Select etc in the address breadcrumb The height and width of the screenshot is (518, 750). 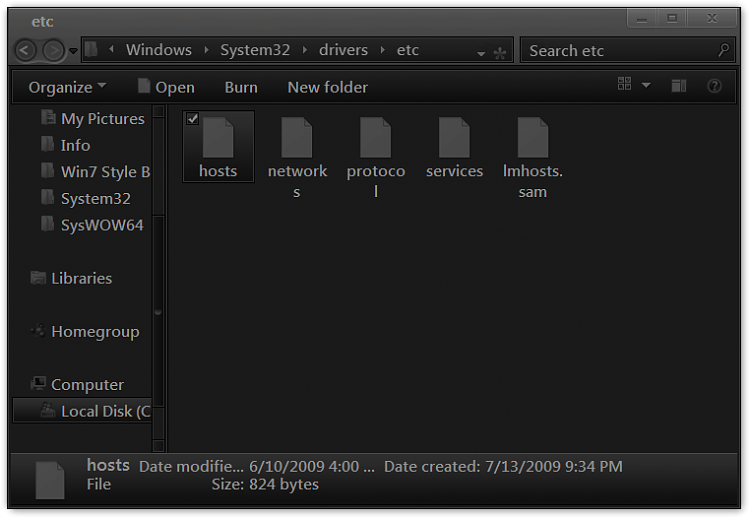408,50
